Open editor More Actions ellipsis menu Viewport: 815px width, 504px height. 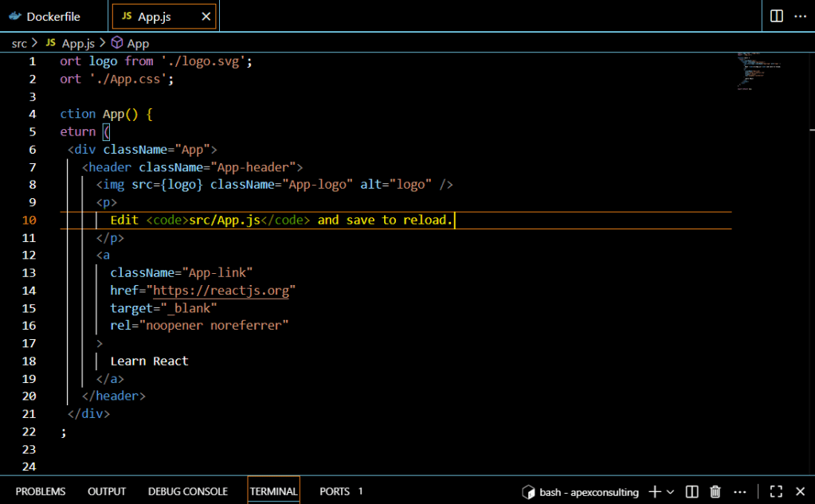tap(801, 16)
